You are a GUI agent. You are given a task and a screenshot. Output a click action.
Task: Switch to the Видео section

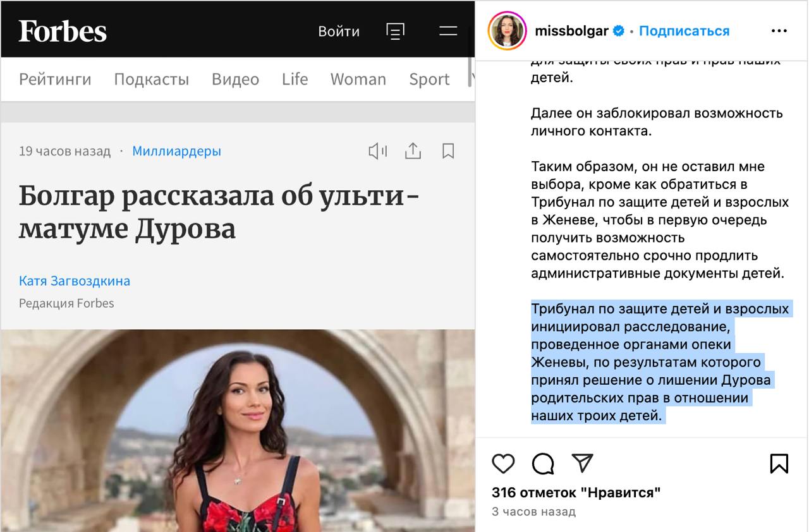(235, 79)
